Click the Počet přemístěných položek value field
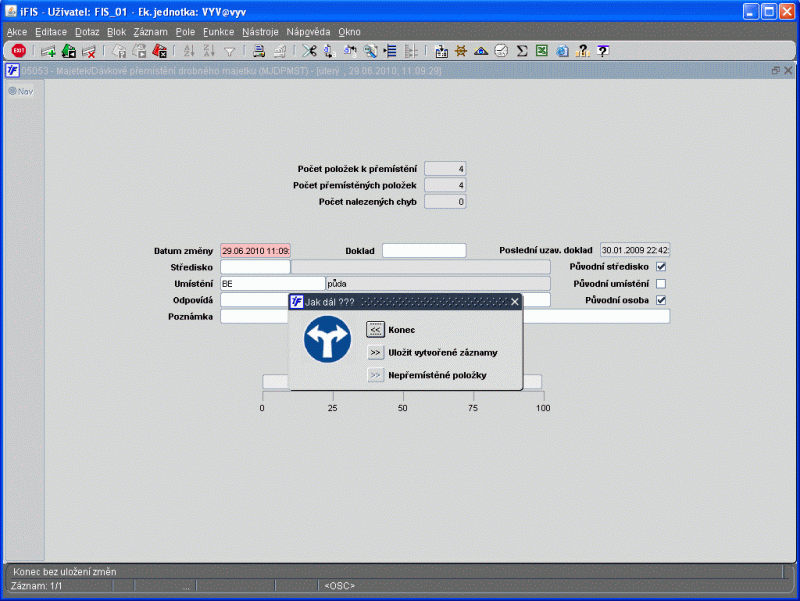The height and width of the screenshot is (601, 800). 445,185
